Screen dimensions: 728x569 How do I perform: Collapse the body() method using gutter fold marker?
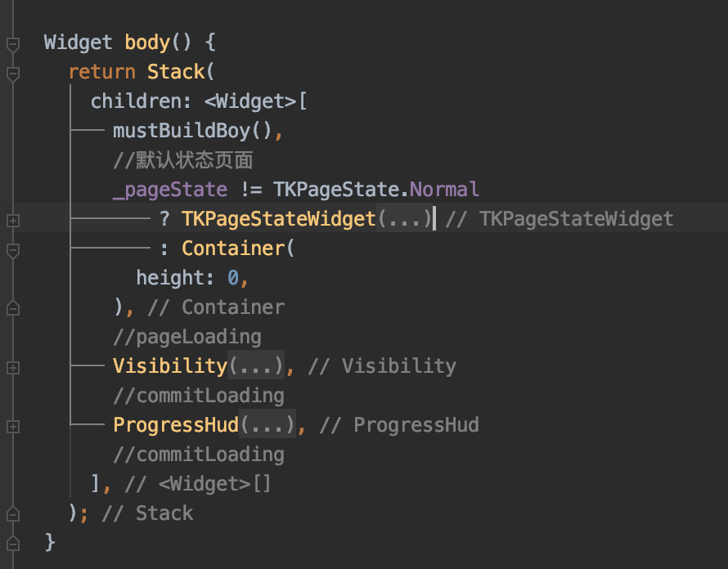(12, 43)
